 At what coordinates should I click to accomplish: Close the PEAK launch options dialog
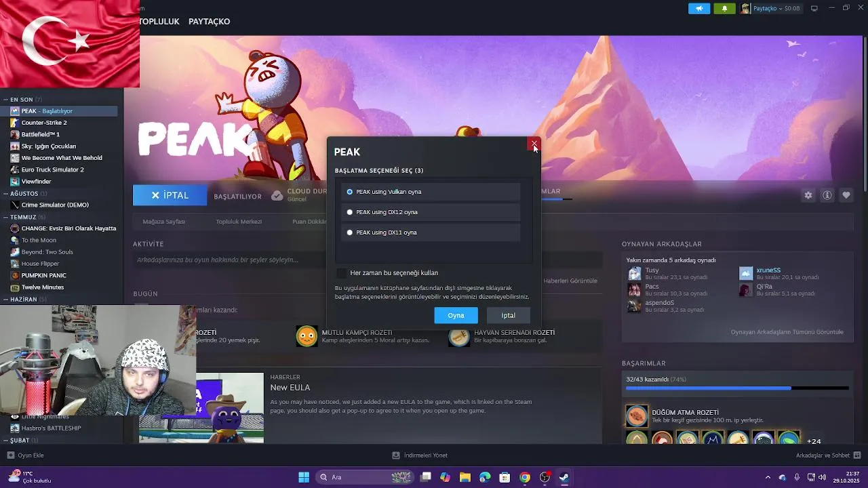click(x=534, y=144)
